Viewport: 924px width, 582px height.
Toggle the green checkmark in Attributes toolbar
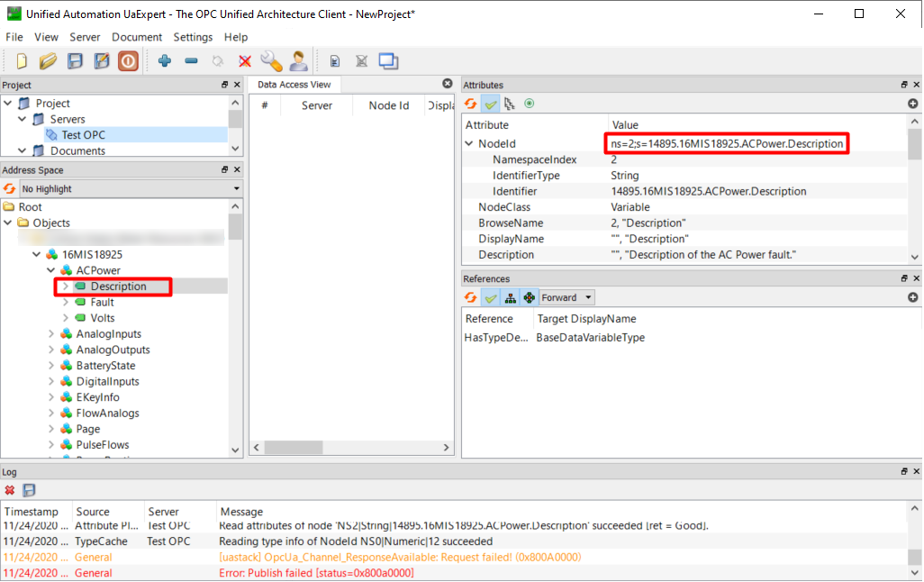[490, 104]
